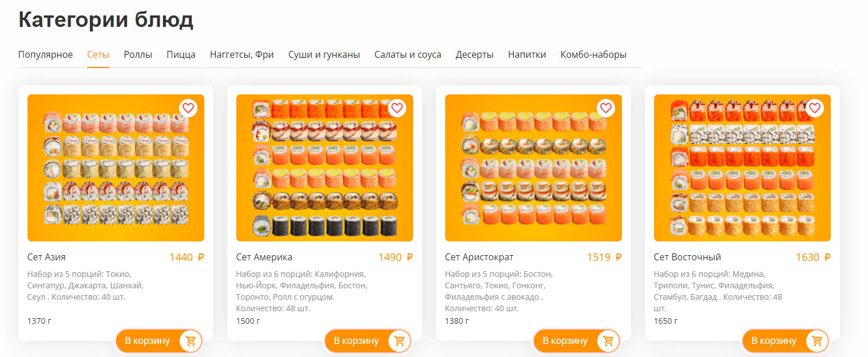Open Наггетсы, Фри category

tap(241, 55)
